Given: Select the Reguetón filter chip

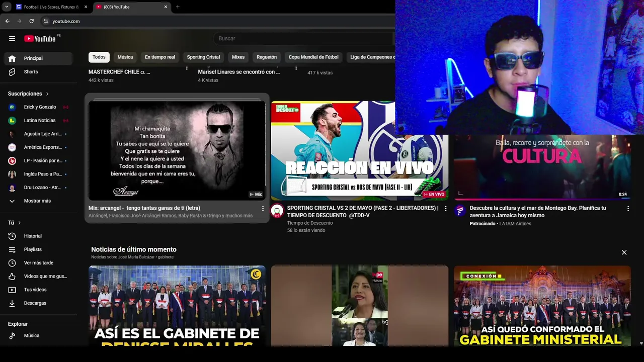Looking at the screenshot, I should [267, 57].
